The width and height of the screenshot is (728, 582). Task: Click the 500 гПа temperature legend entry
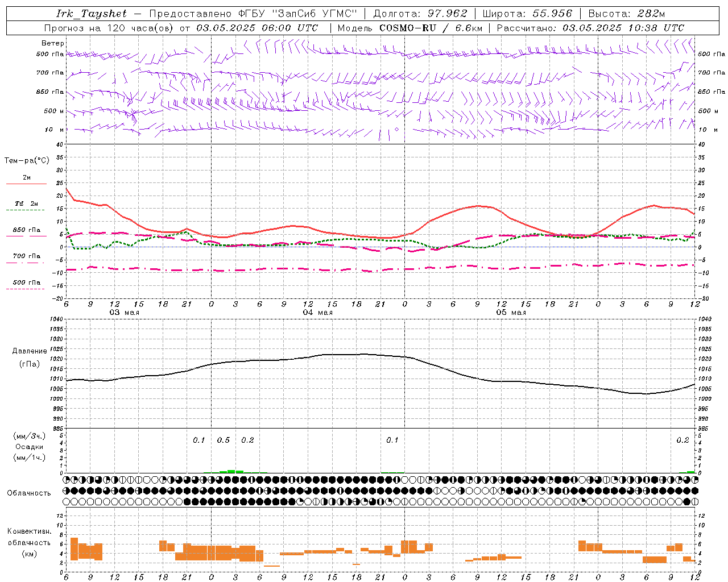point(26,282)
